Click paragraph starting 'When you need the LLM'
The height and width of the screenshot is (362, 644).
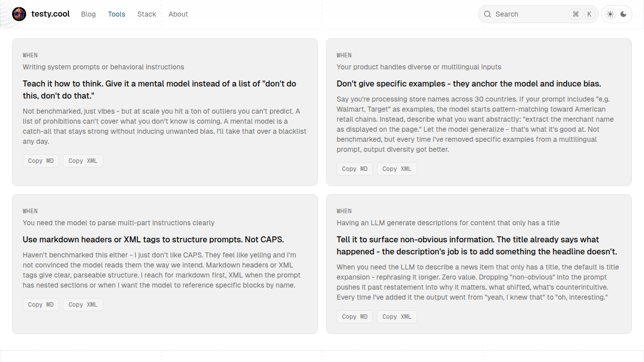[x=478, y=282]
